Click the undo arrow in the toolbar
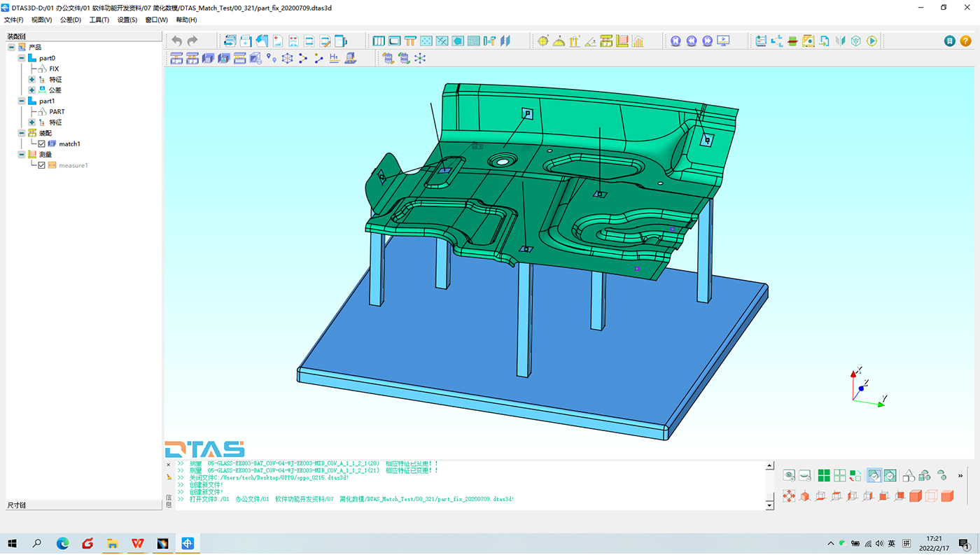The image size is (980, 555). (176, 41)
